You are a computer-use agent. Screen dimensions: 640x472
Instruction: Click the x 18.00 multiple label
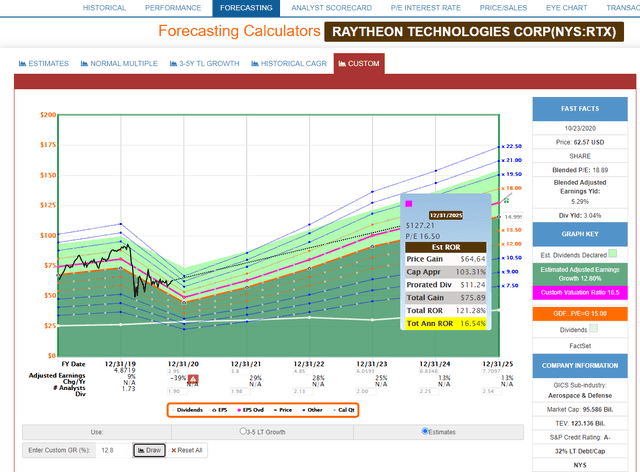(x=512, y=188)
